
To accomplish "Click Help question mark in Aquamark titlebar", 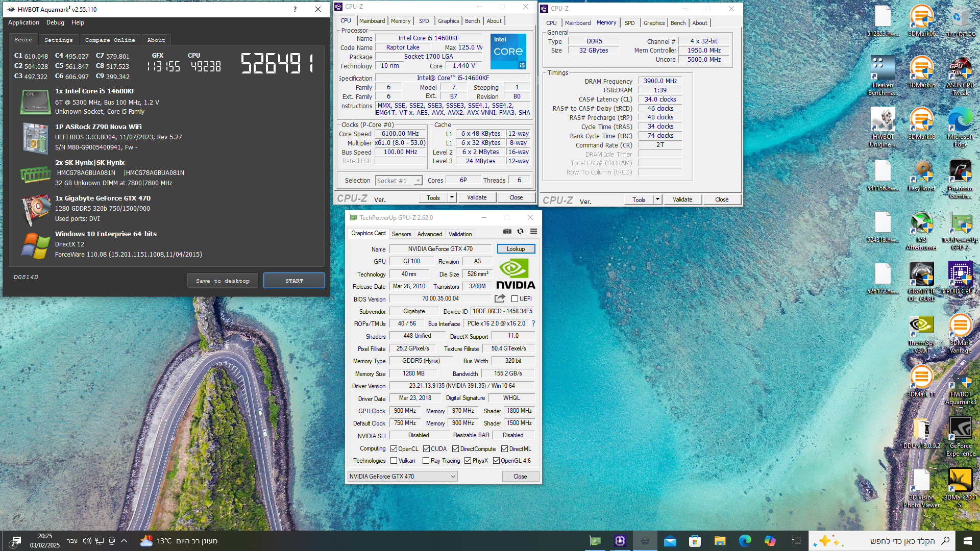I will 295,9.
